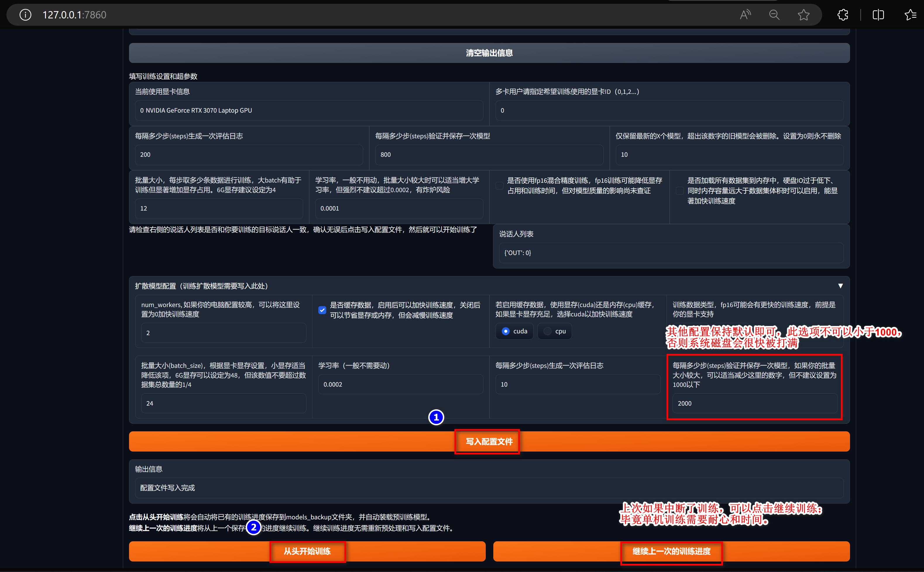Uncheck the cache data checkbox
The width and height of the screenshot is (924, 572).
click(322, 310)
